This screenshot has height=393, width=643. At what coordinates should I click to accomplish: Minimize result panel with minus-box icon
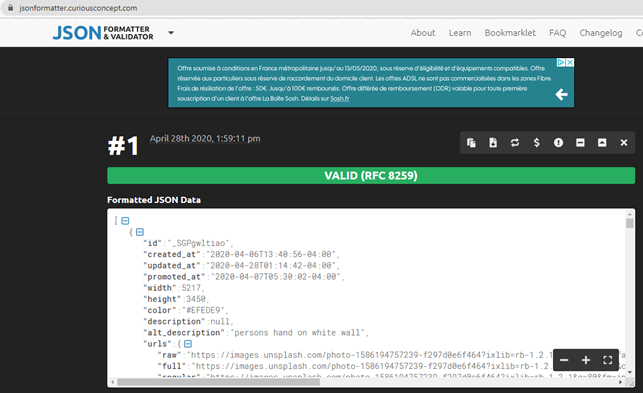click(x=580, y=143)
